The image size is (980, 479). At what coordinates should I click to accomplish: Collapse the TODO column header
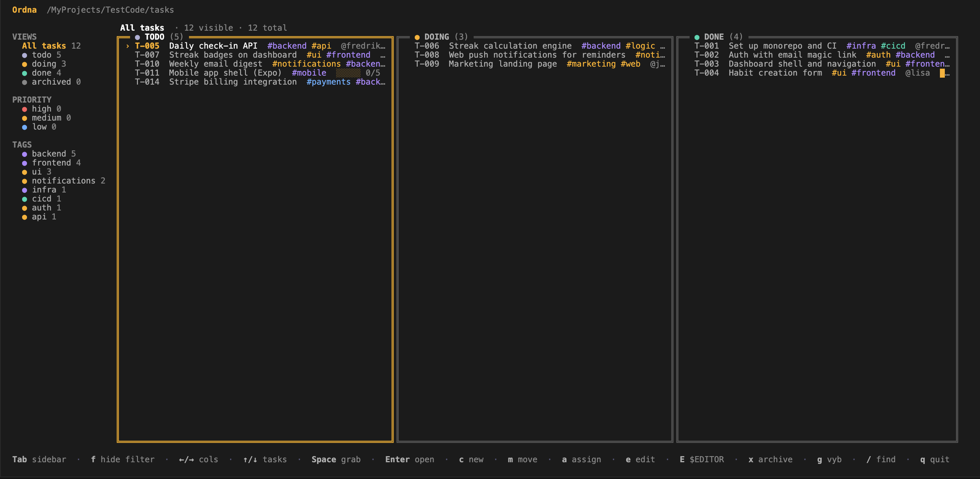[155, 36]
